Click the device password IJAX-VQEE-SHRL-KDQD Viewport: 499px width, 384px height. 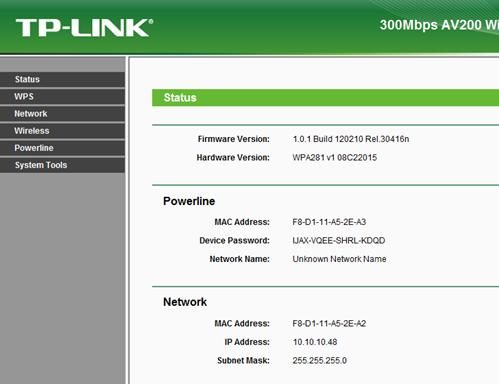click(339, 241)
